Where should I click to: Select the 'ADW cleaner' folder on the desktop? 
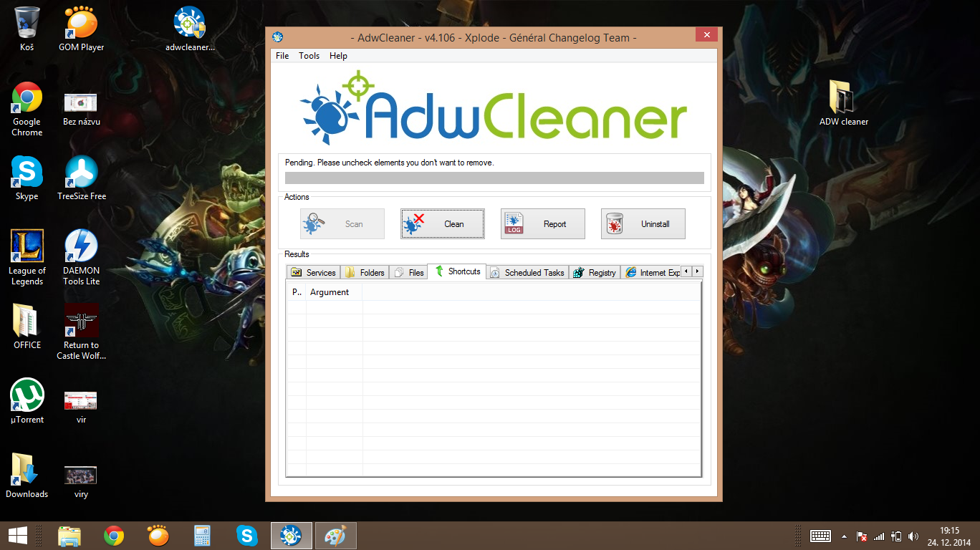[x=844, y=104]
